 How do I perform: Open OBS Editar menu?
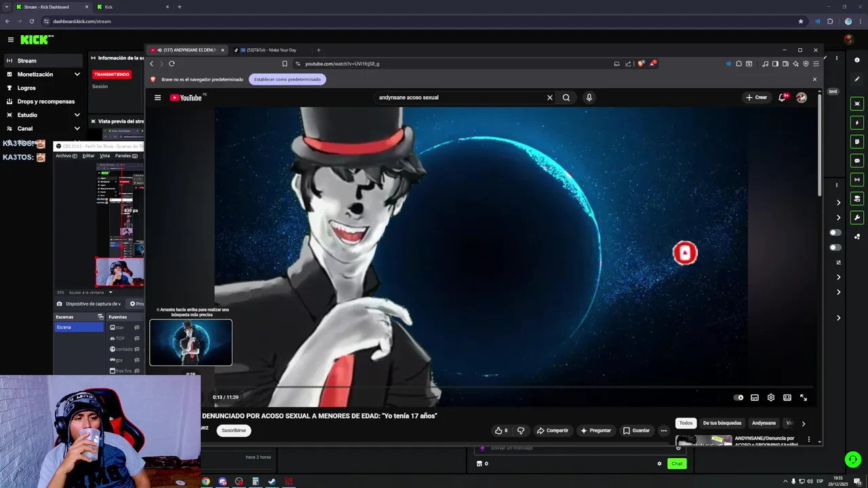pyautogui.click(x=89, y=156)
